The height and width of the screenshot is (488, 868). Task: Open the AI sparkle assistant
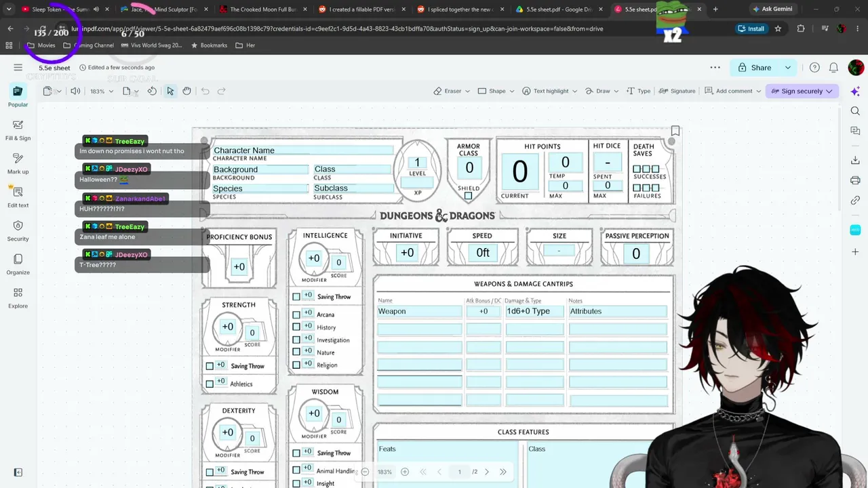click(x=855, y=91)
